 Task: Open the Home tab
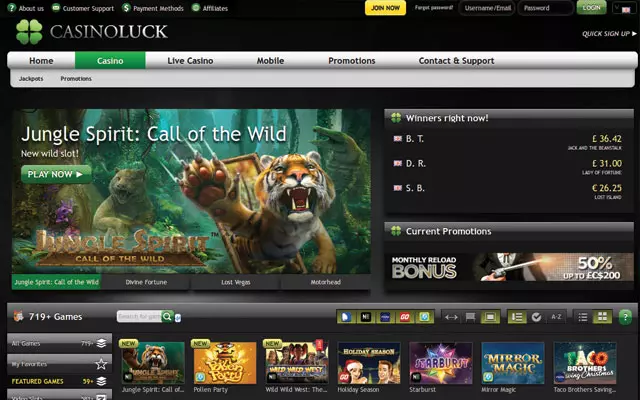pyautogui.click(x=41, y=60)
